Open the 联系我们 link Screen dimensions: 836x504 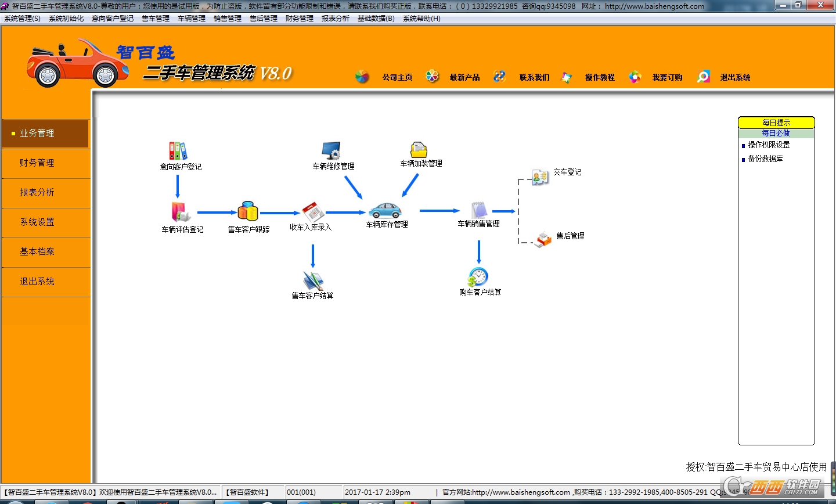tap(535, 77)
